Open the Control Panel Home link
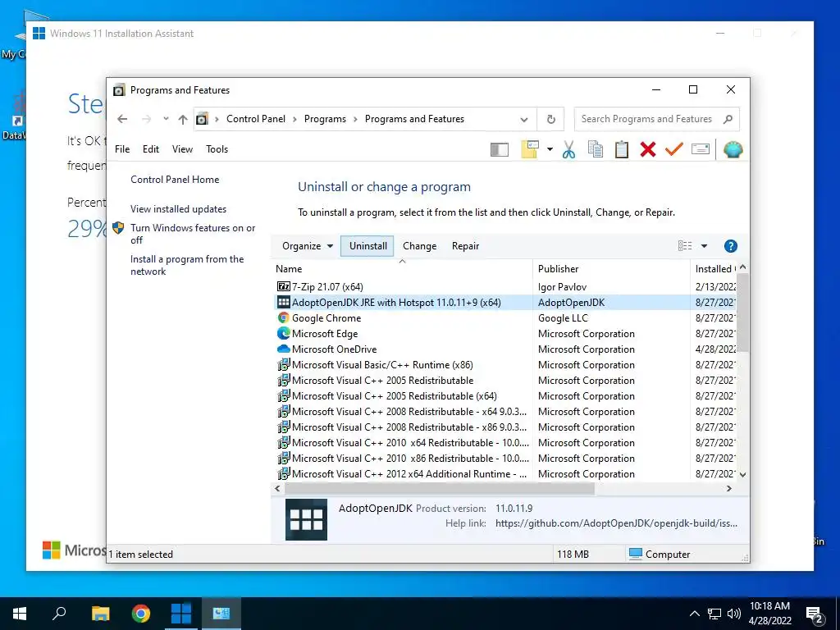This screenshot has width=840, height=630. [175, 180]
